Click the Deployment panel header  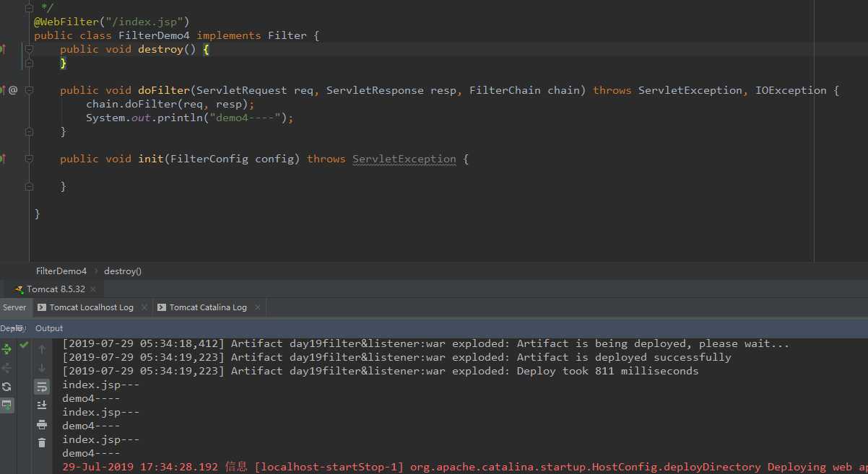coord(13,328)
